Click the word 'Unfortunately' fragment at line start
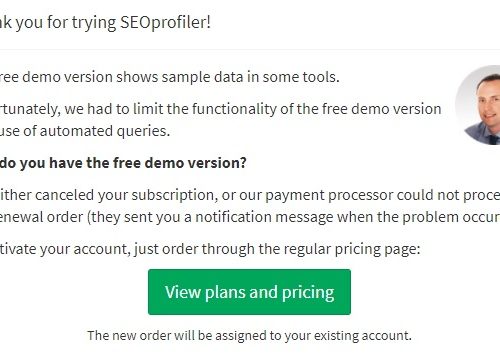The image size is (500, 363). [30, 109]
